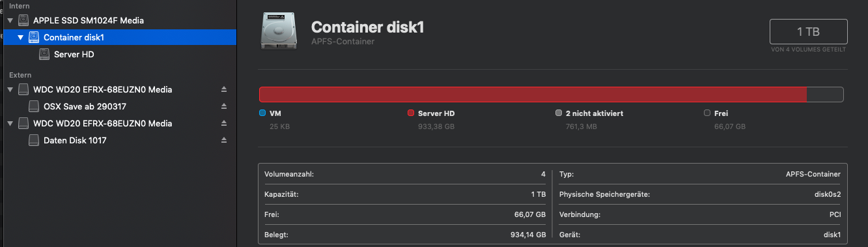The image size is (868, 247).
Task: Collapse the second WDC WD20 external drive
Action: pyautogui.click(x=10, y=123)
